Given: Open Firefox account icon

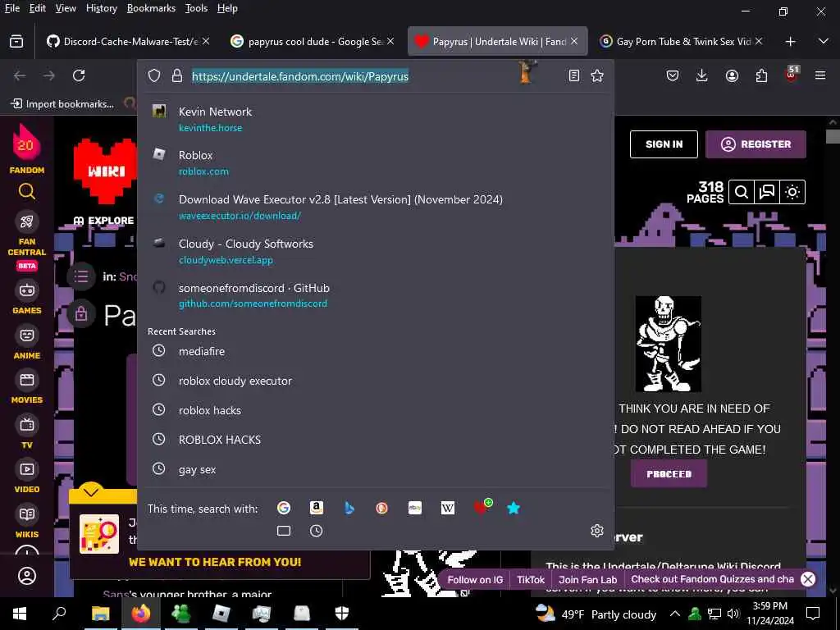Looking at the screenshot, I should pyautogui.click(x=732, y=75).
